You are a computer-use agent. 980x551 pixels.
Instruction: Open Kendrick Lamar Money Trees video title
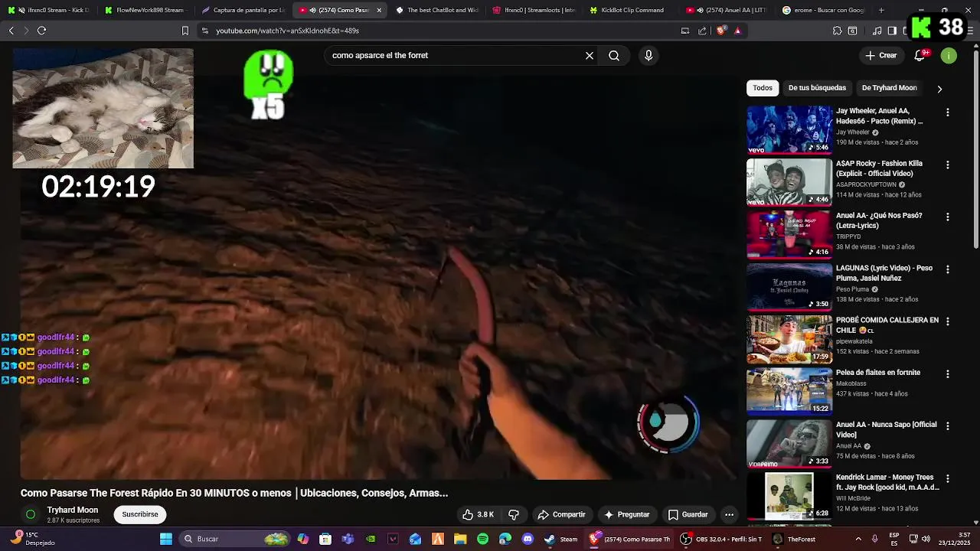click(x=887, y=482)
